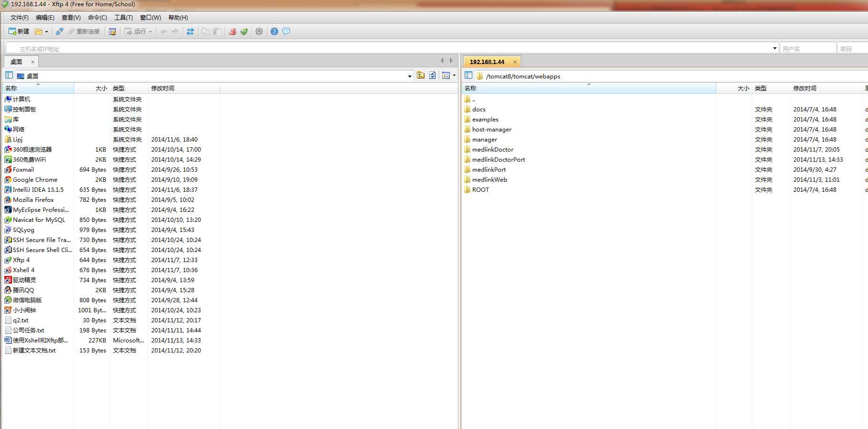Click the 用户名 username field
The height and width of the screenshot is (429, 868).
point(808,48)
